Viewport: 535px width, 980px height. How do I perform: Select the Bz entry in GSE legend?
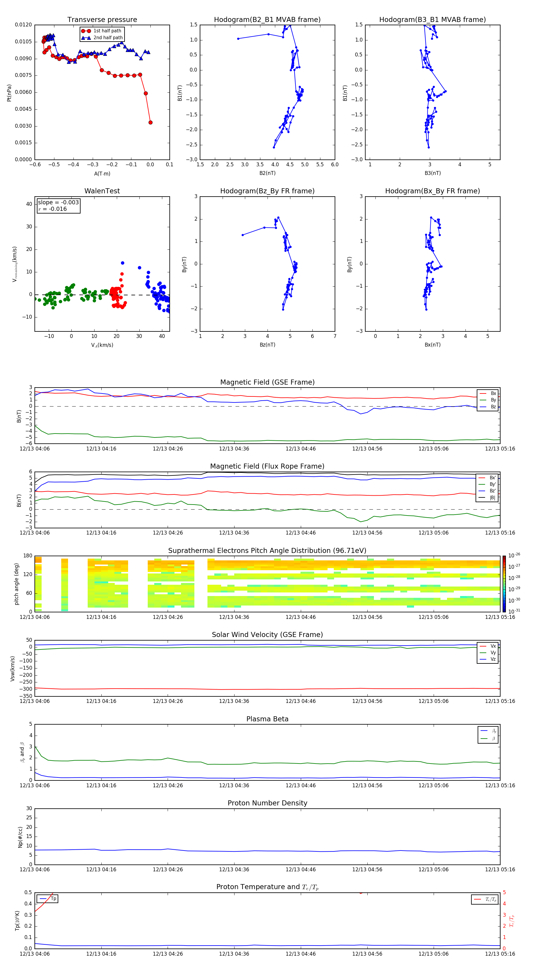(488, 407)
